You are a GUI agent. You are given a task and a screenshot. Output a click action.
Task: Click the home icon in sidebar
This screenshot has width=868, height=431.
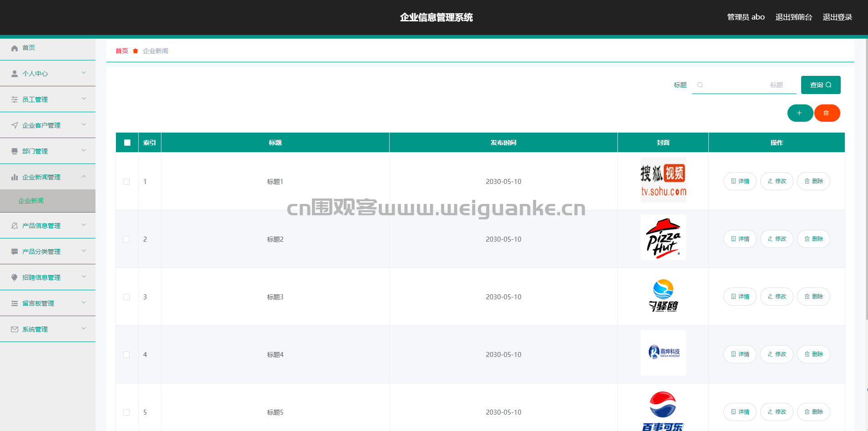[15, 48]
